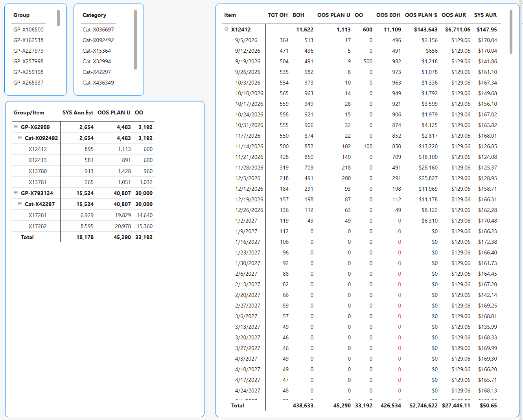The height and width of the screenshot is (420, 523).
Task: Sort by the SYS AUR column header
Action: click(x=485, y=15)
